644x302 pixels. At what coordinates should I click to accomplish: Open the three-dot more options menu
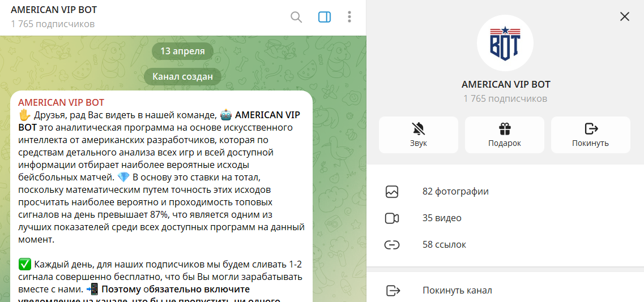coord(349,17)
